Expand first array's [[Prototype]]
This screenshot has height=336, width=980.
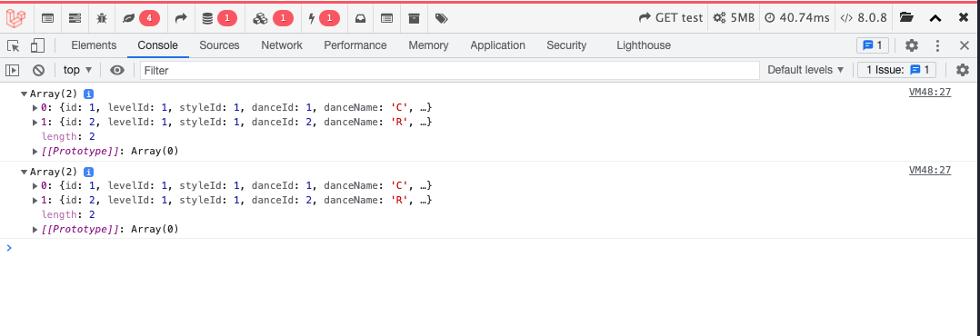pyautogui.click(x=35, y=151)
